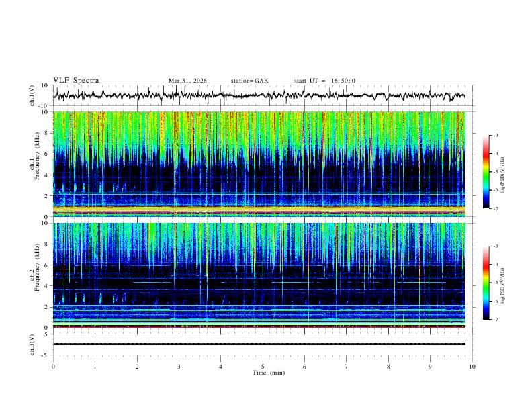Click the lower color bar 'log(PSD)' label

[x=503, y=285]
